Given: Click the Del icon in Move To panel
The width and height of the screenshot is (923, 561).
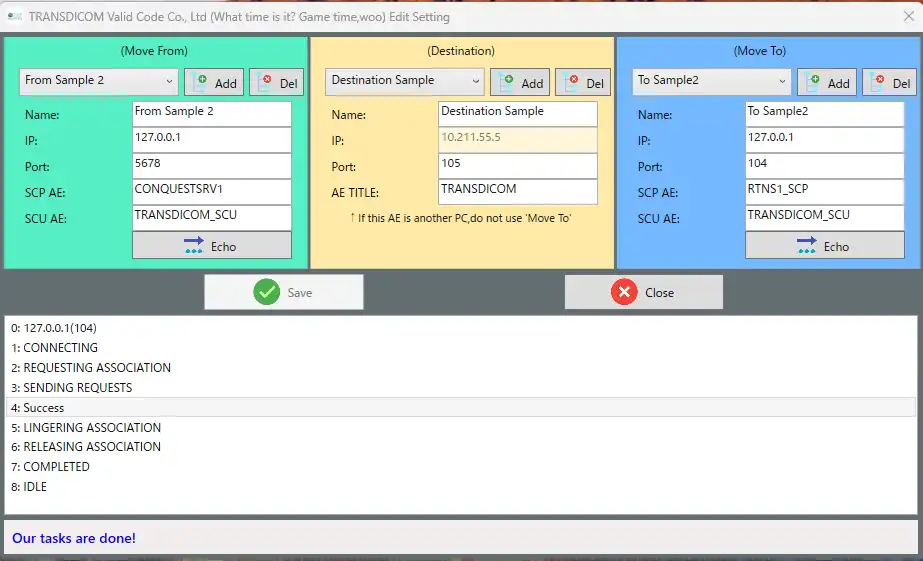Looking at the screenshot, I should point(878,82).
